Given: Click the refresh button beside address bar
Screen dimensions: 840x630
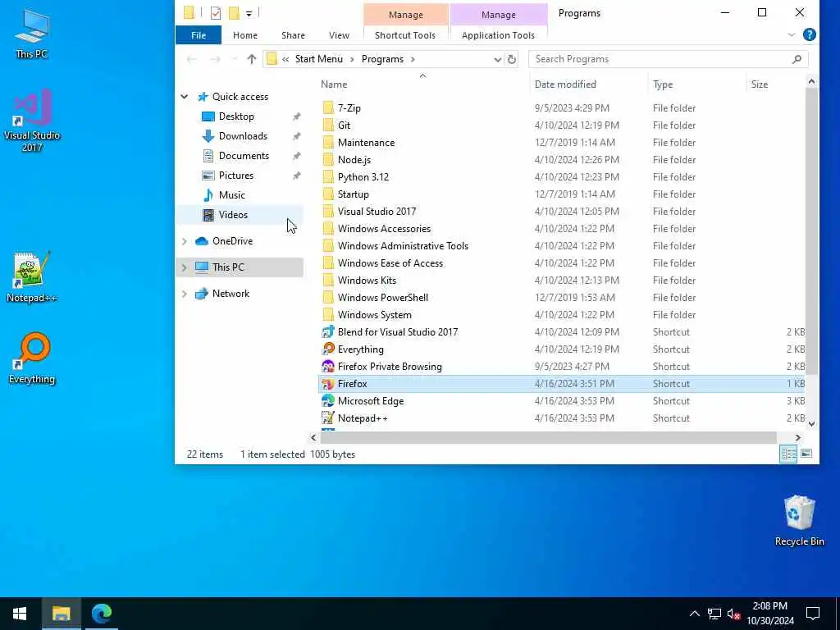Looking at the screenshot, I should click(x=512, y=59).
